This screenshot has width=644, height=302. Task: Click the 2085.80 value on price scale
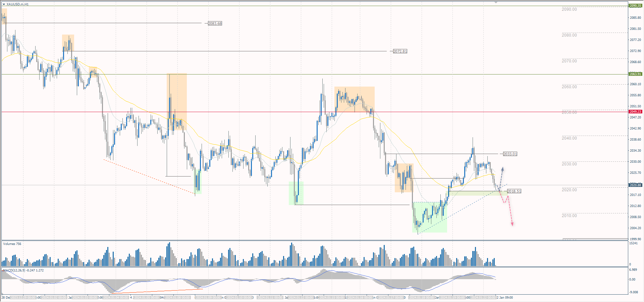635,18
